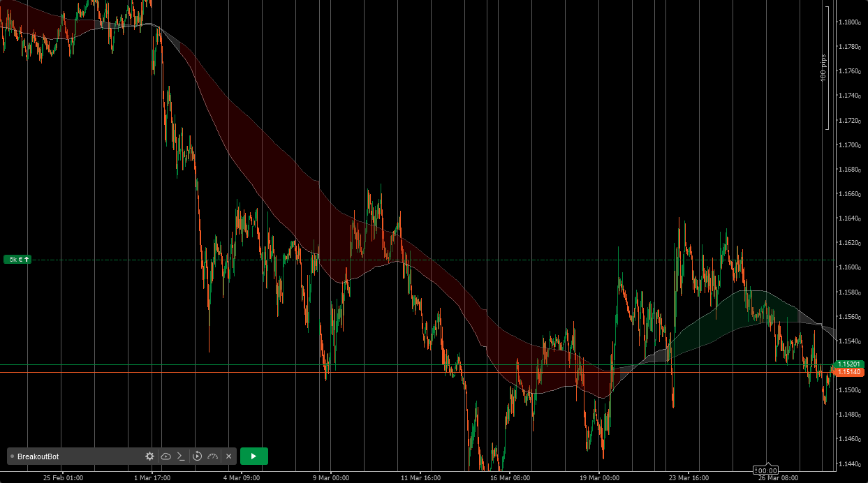Click the BreakoutBot name label

[38, 456]
